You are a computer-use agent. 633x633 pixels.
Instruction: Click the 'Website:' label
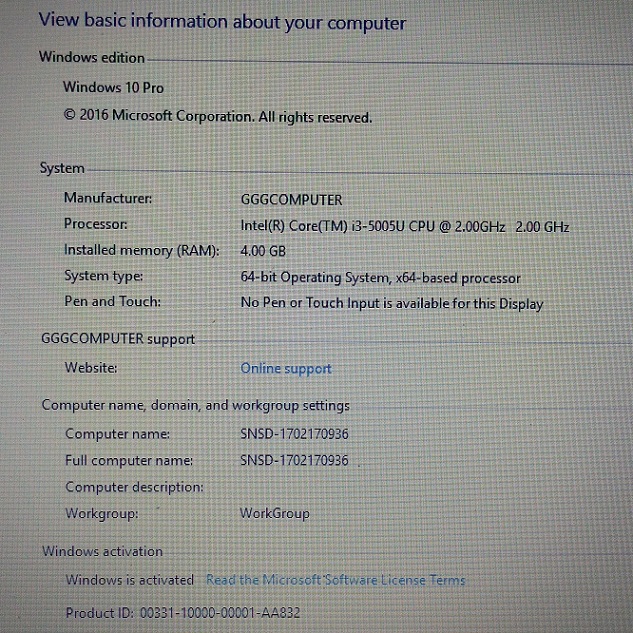[x=91, y=367]
